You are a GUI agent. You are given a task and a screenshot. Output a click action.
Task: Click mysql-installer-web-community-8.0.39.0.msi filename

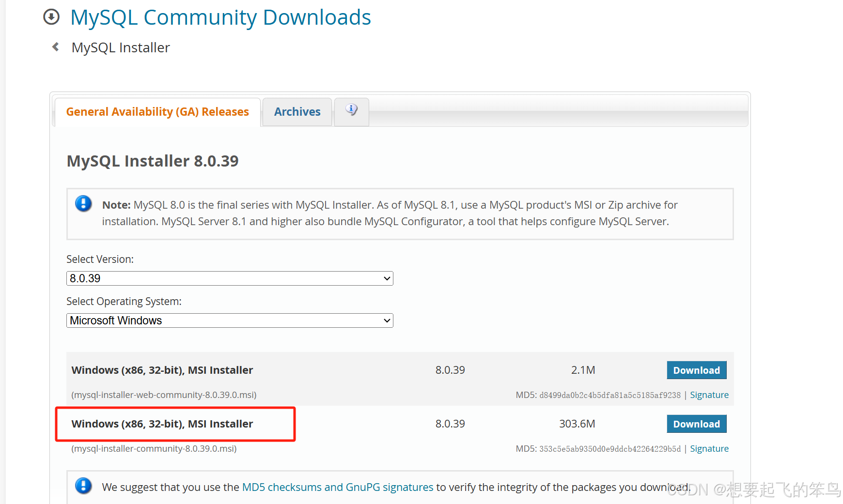click(164, 395)
